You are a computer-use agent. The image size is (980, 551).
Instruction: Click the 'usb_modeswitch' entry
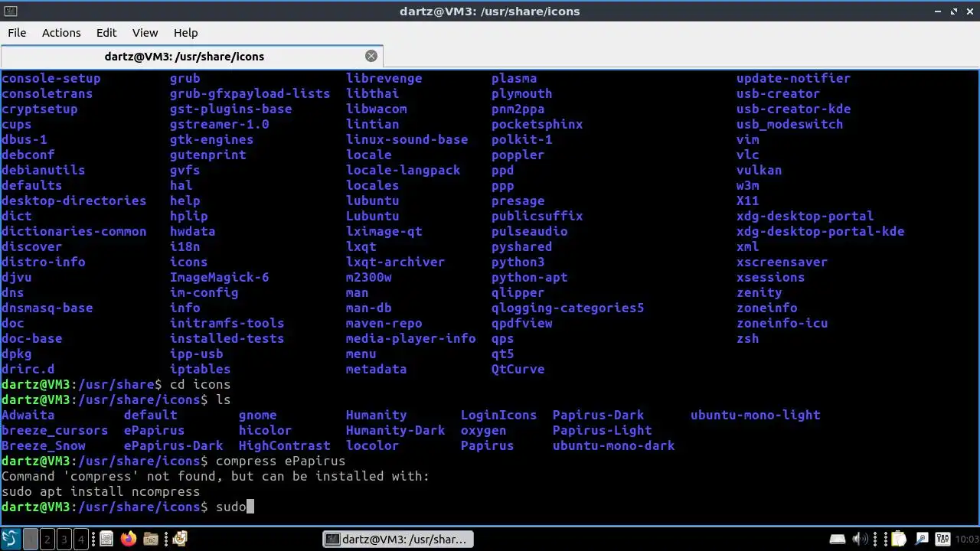[x=790, y=124]
